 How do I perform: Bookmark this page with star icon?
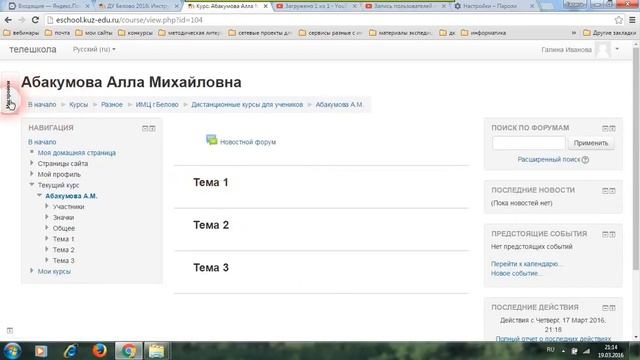[x=619, y=20]
